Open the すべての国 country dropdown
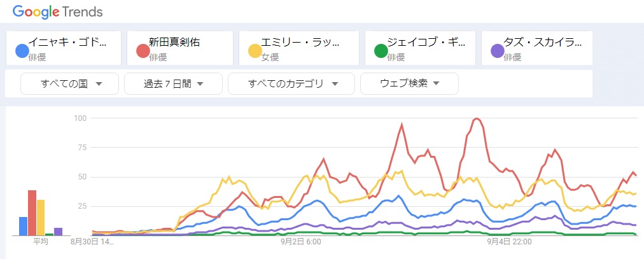The height and width of the screenshot is (259, 644). tap(70, 83)
